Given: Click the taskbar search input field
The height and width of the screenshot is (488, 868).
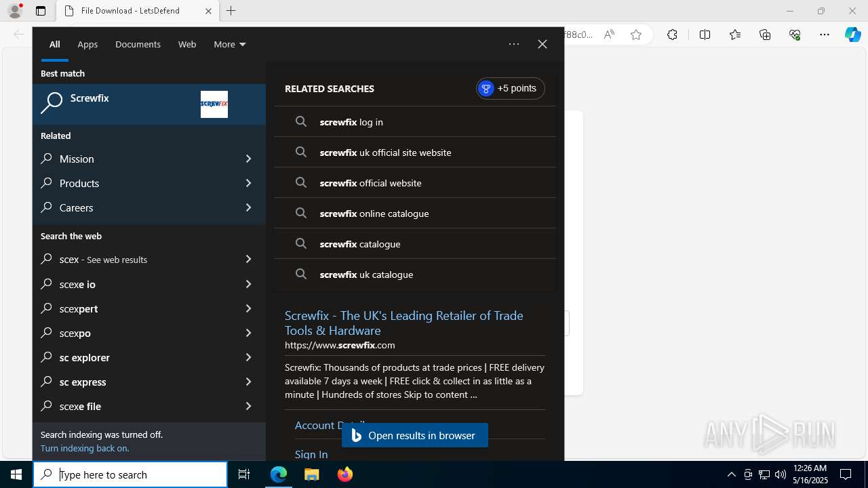Looking at the screenshot, I should [x=130, y=474].
